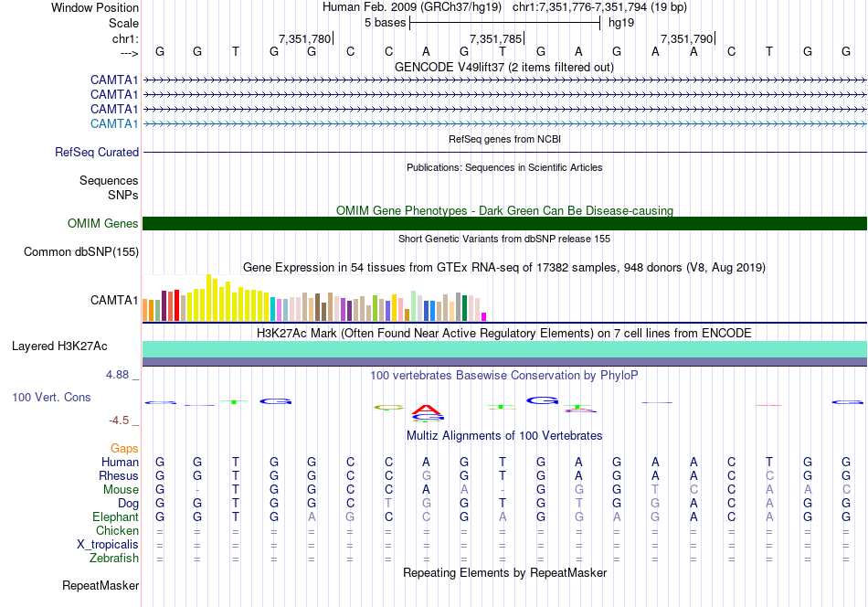The height and width of the screenshot is (607, 868).
Task: Open Repeating Elements by RepeatMasker title
Action: [x=504, y=572]
